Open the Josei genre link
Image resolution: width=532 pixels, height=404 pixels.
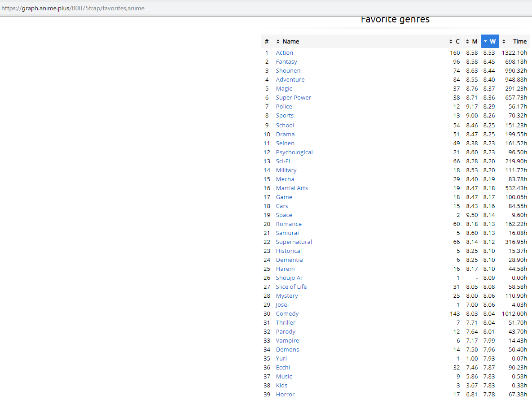click(x=282, y=305)
